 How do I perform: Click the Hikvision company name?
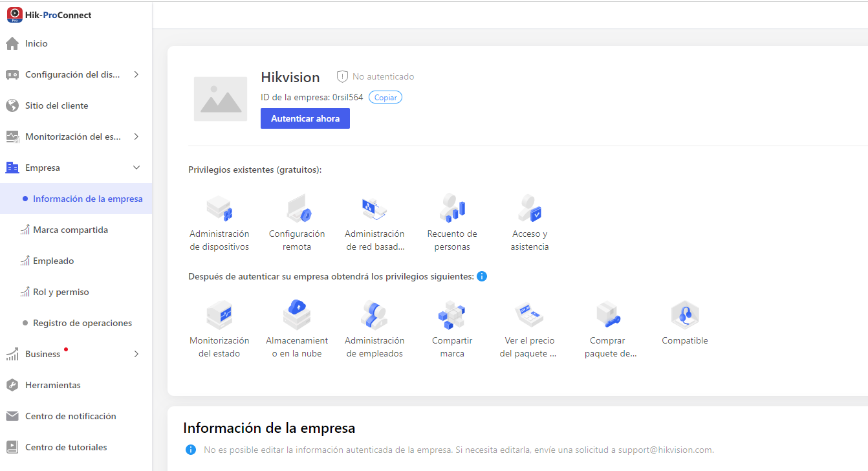[x=290, y=77]
